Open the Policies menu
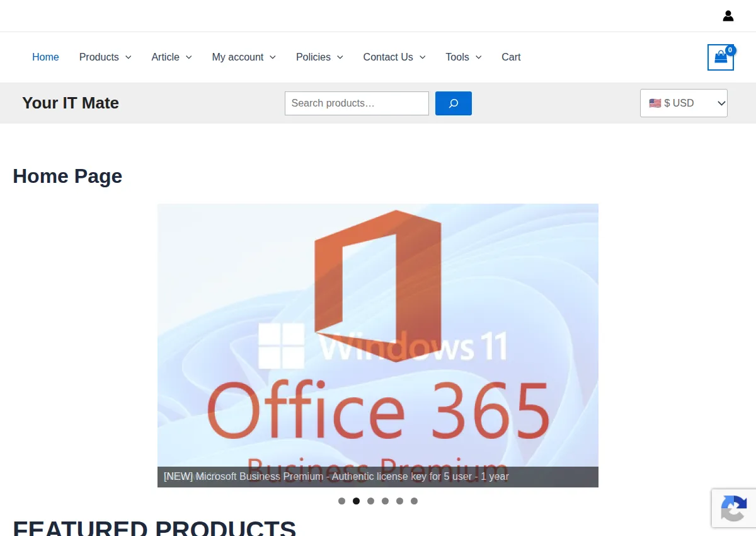 tap(313, 57)
